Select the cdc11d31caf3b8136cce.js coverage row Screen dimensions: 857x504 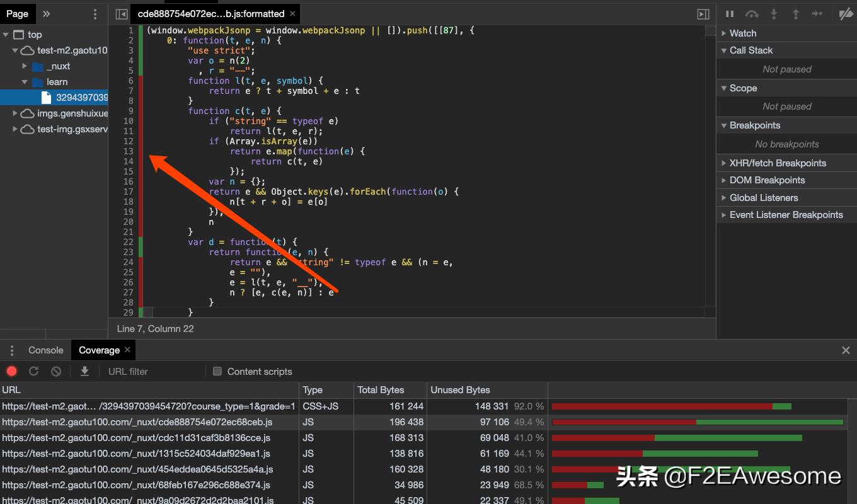point(136,438)
